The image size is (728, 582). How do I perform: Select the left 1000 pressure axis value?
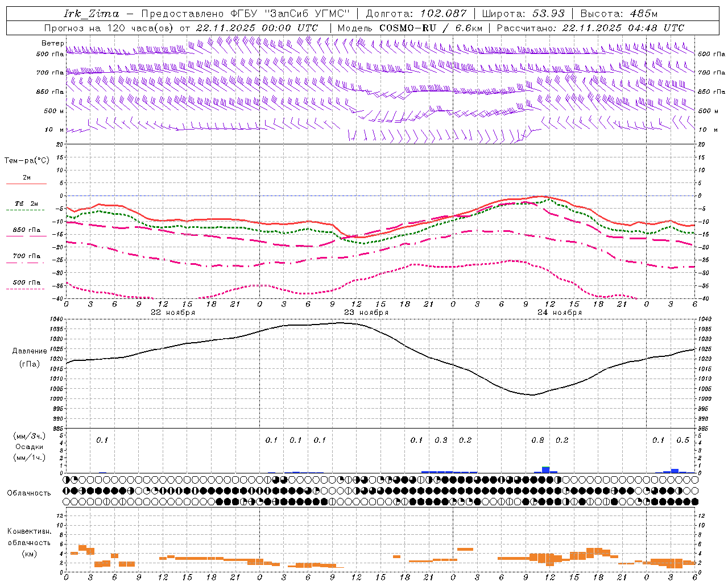tap(57, 399)
